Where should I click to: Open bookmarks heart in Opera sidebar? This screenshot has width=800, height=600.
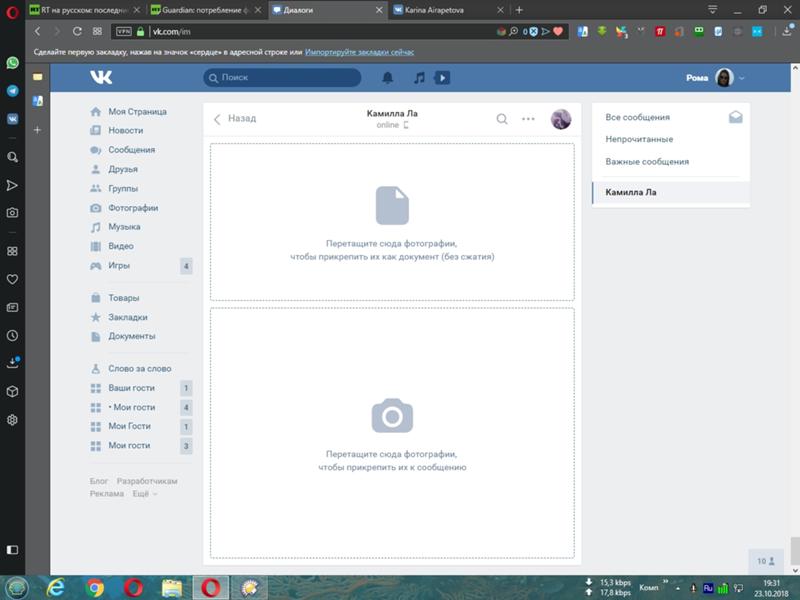click(12, 279)
